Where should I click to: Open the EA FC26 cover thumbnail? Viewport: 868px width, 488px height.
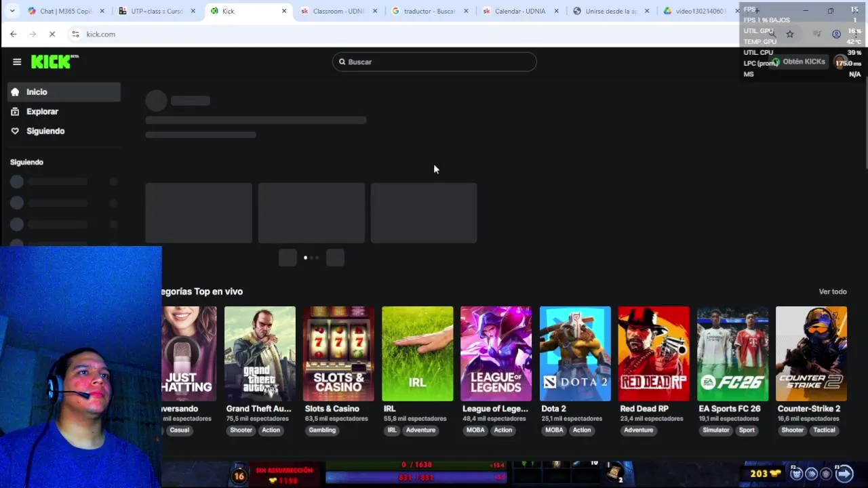(732, 354)
